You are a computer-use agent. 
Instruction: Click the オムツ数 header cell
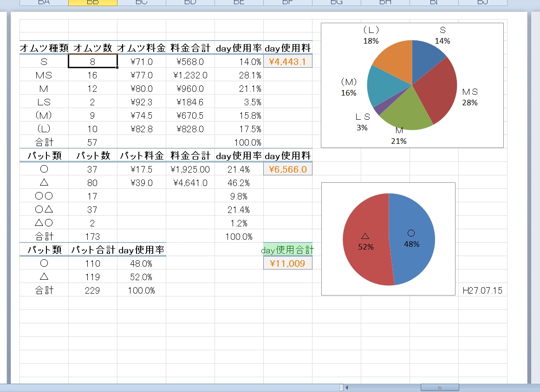tap(93, 48)
